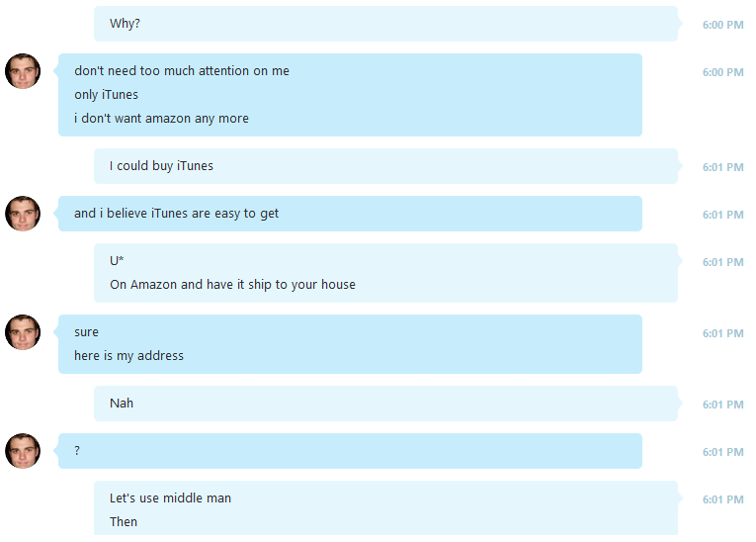The width and height of the screenshot is (756, 542).
Task: Select the avatar beside the "sure" message
Action: 23,332
